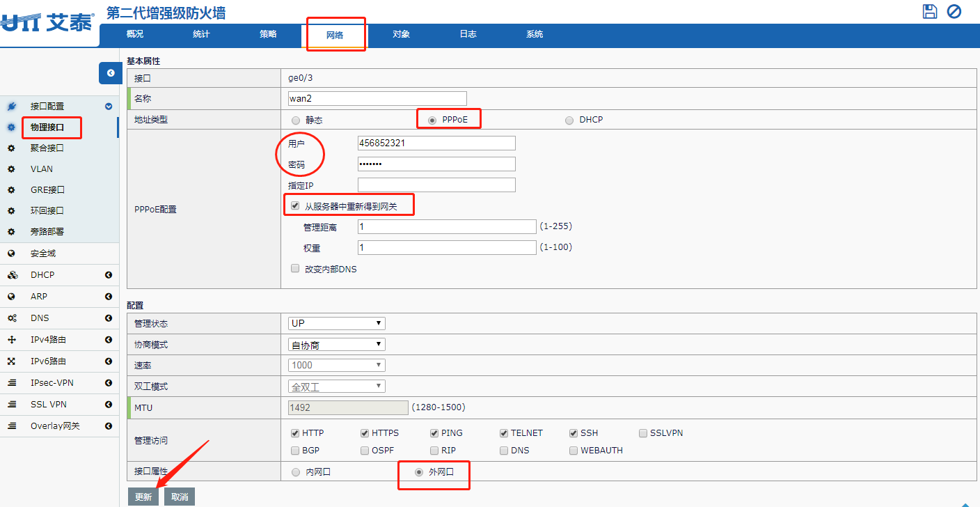Uncheck the TELNET management access checkbox

click(504, 433)
